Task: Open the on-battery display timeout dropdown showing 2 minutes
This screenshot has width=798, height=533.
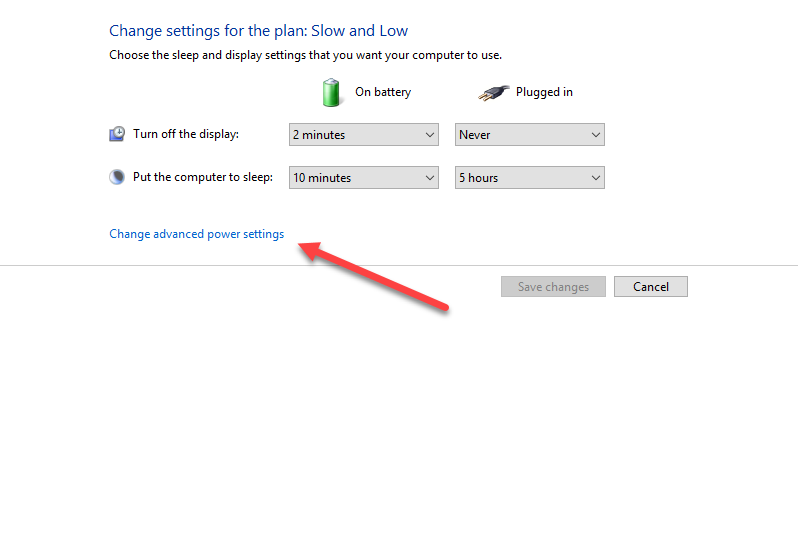Action: (364, 134)
